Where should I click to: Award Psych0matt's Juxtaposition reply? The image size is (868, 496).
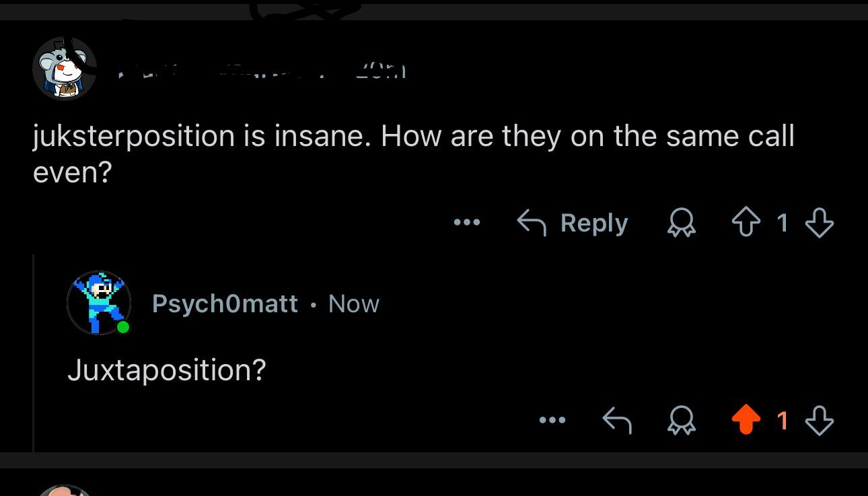pos(682,420)
